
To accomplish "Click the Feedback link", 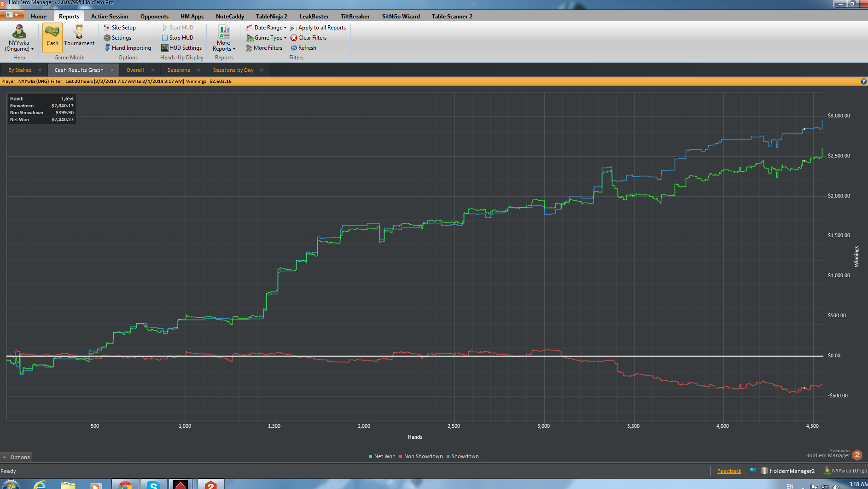I will point(729,471).
